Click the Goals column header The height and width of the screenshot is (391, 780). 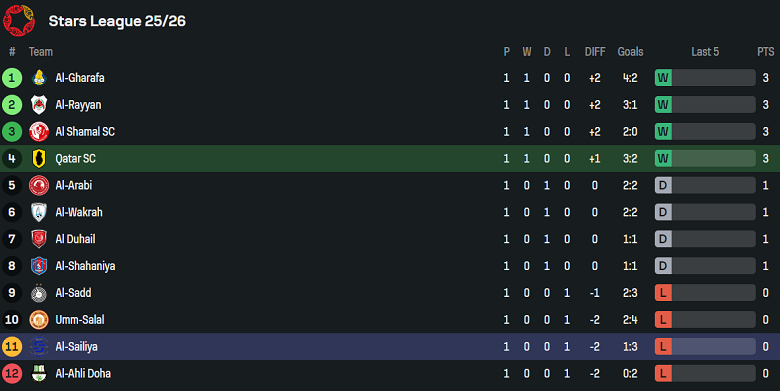[630, 52]
